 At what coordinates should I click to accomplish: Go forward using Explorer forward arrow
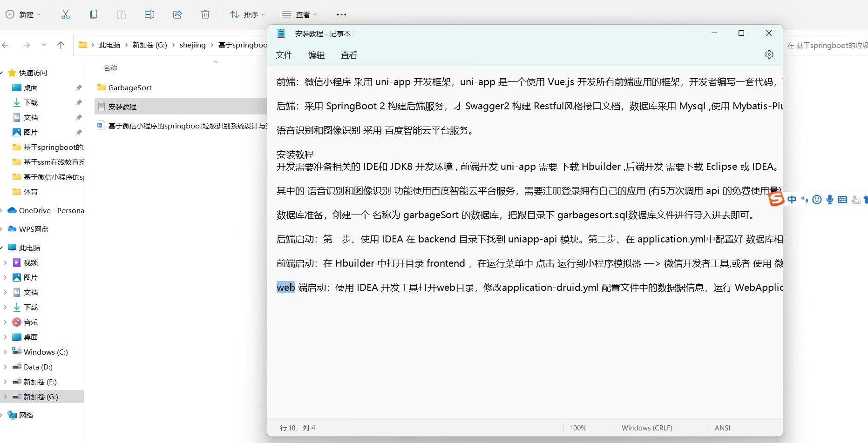[27, 45]
